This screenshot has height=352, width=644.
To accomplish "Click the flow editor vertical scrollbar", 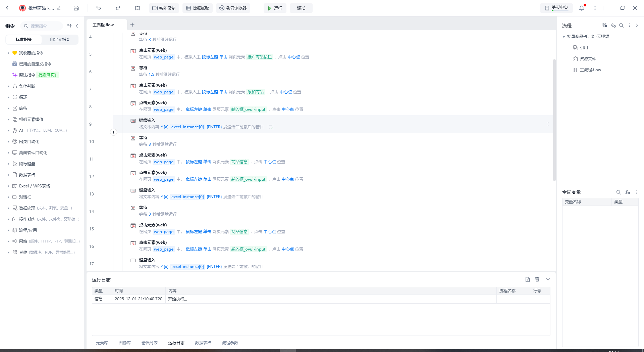I will click(554, 120).
